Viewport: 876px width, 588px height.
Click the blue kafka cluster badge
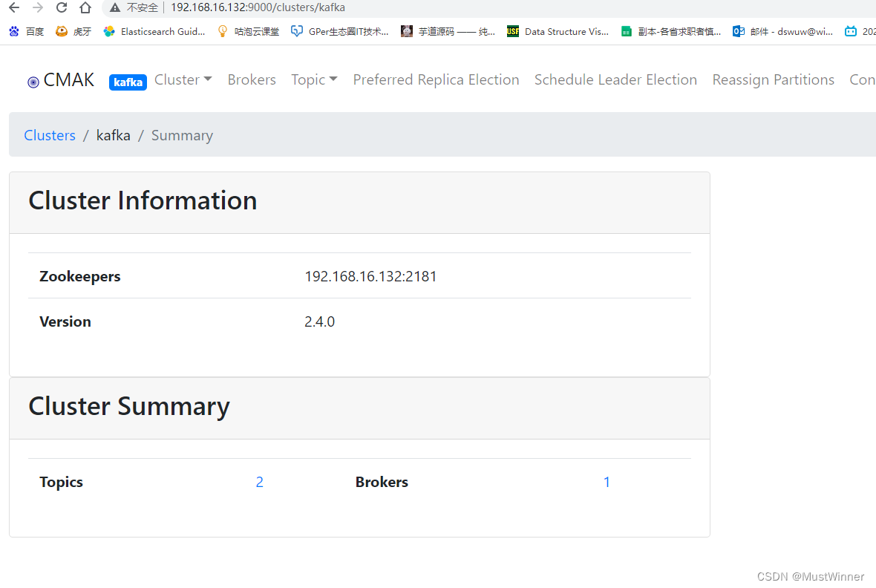coord(127,82)
